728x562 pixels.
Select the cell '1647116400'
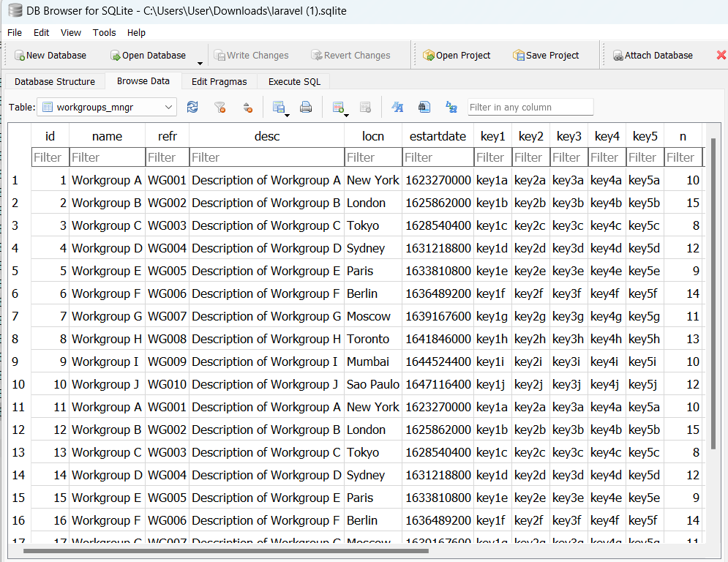[x=438, y=385]
